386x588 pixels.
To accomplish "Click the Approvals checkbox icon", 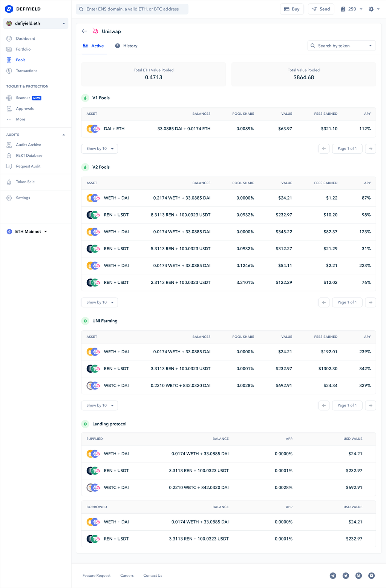I will (9, 108).
